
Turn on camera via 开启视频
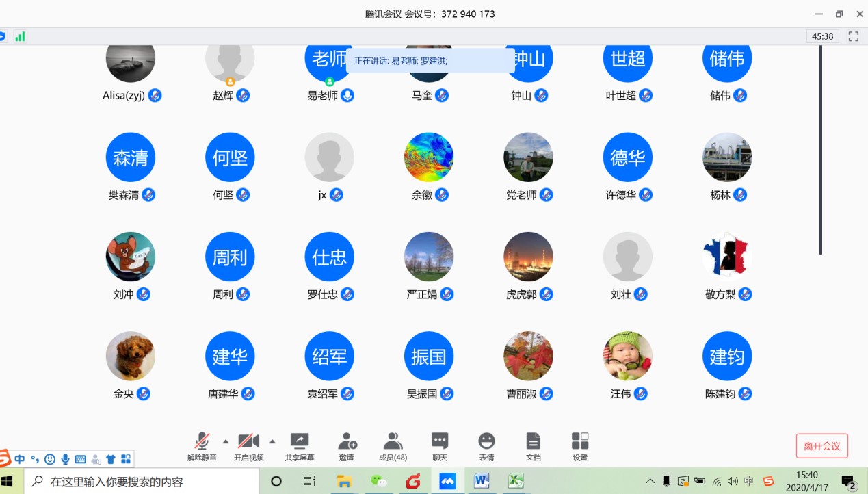[x=248, y=446]
